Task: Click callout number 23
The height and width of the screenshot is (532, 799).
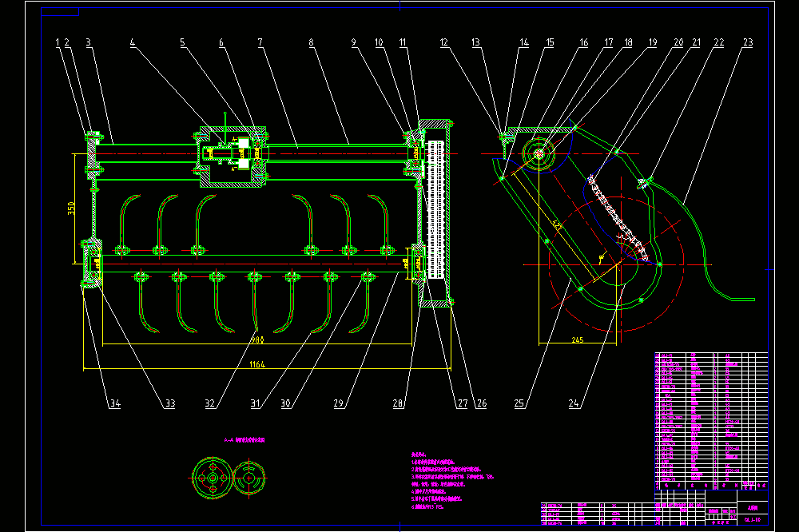Action: tap(748, 43)
